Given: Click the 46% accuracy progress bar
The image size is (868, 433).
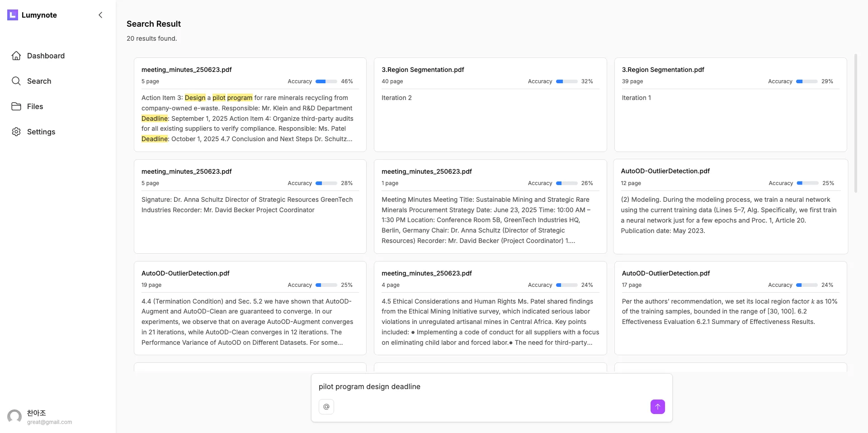Looking at the screenshot, I should pos(326,81).
